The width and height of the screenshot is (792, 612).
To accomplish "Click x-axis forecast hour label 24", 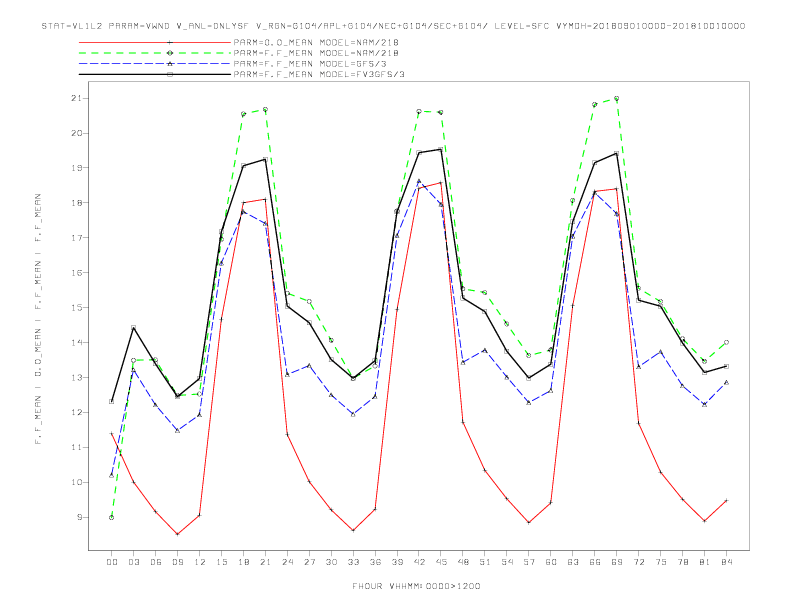I will [x=287, y=562].
